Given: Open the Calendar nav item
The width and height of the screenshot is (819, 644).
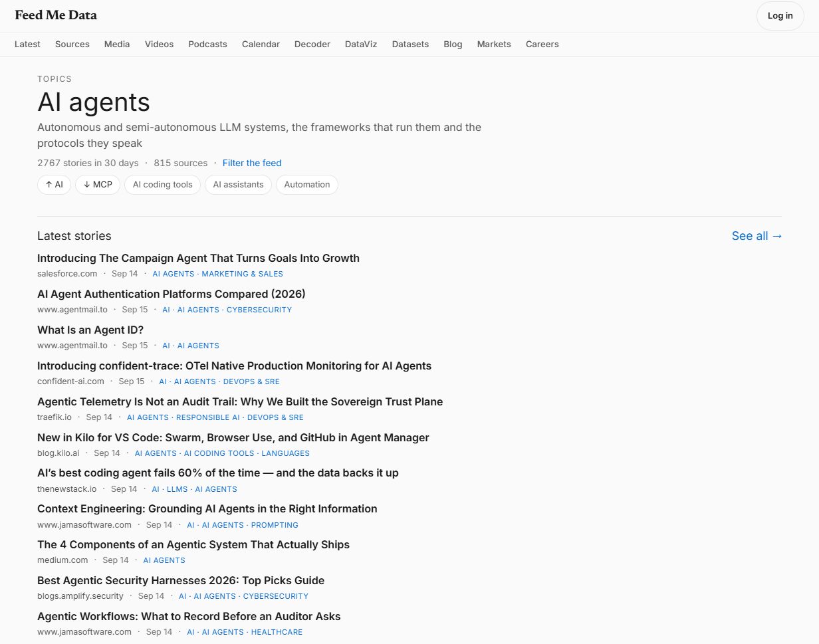Looking at the screenshot, I should coord(261,44).
